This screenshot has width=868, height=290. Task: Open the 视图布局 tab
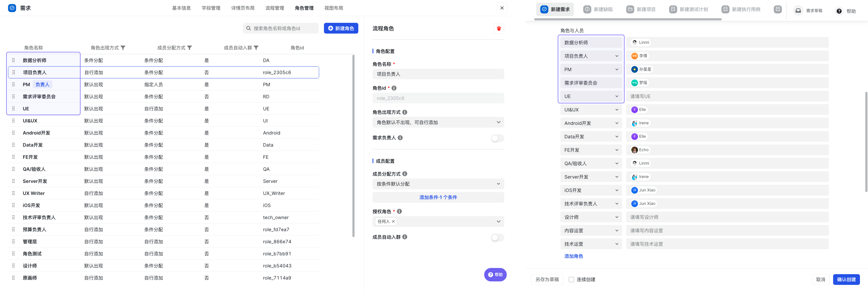point(334,8)
